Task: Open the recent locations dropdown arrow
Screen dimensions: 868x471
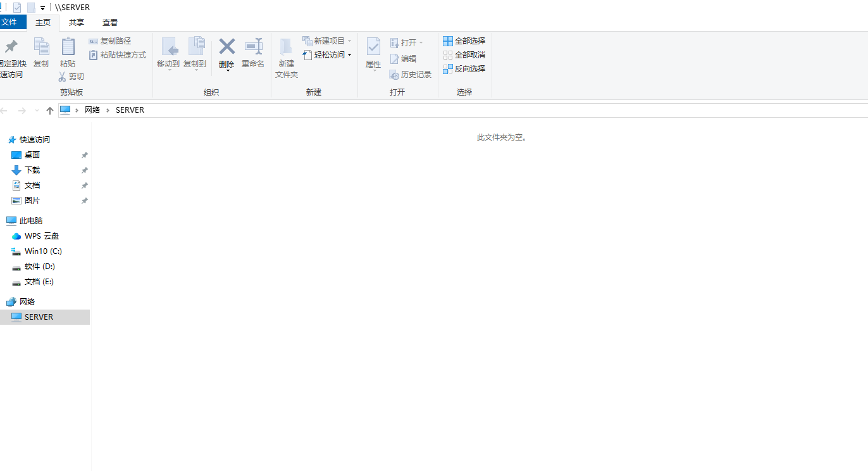Action: [x=37, y=111]
